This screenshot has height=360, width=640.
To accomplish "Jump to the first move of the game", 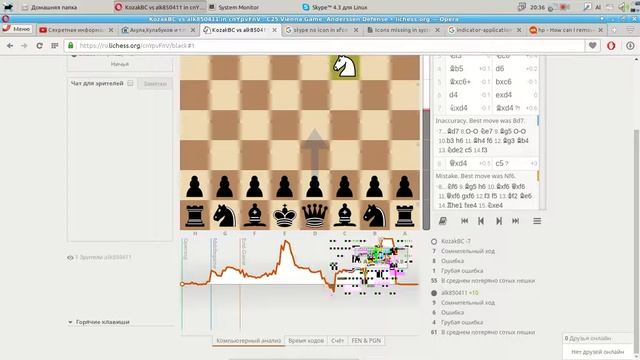I will 464,221.
